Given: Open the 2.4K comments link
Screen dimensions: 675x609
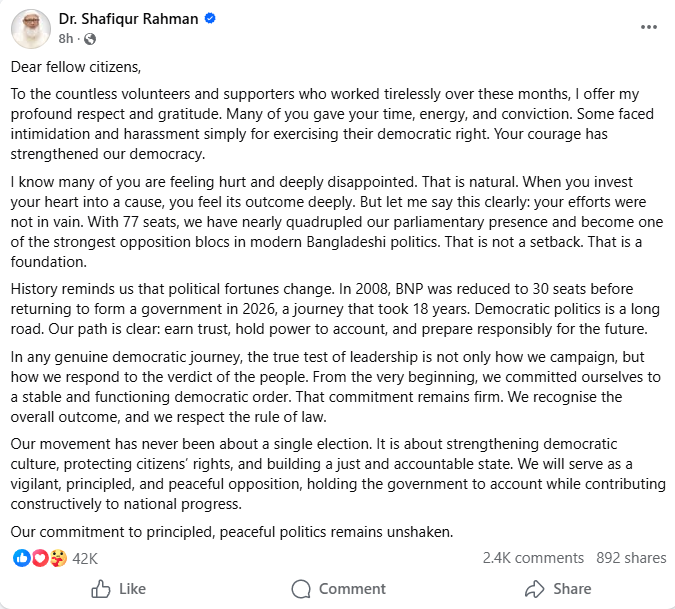Looking at the screenshot, I should [533, 558].
